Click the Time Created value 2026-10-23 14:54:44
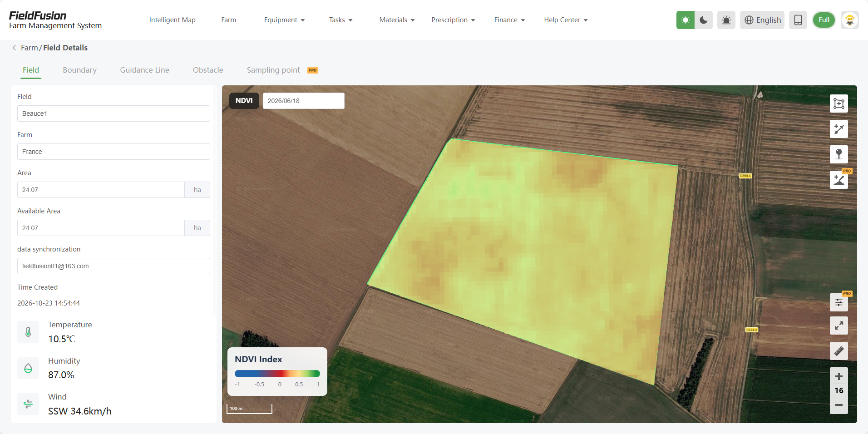 tap(49, 303)
